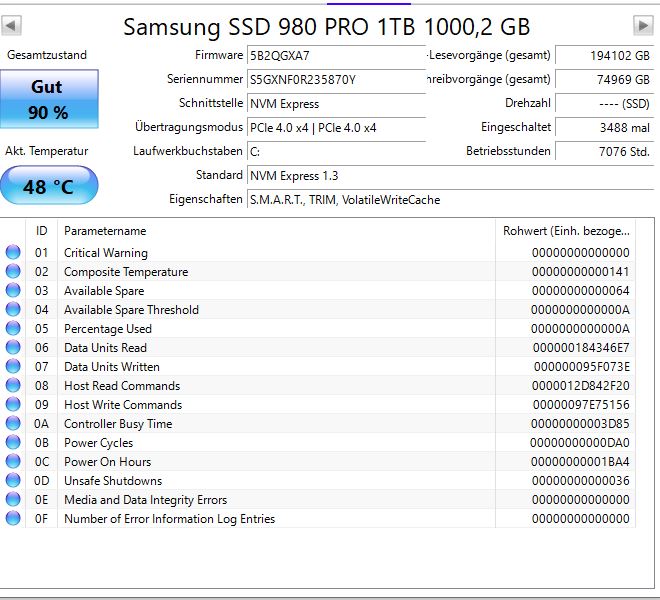The image size is (660, 600).
Task: Select the Data Units Read parameter name
Action: 105,347
